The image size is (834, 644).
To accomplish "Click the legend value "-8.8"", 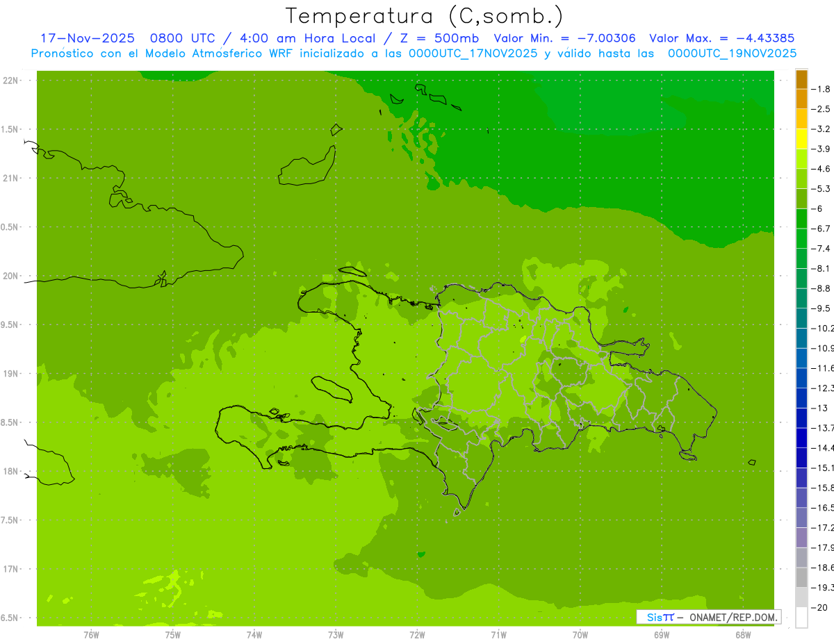I will (x=822, y=288).
